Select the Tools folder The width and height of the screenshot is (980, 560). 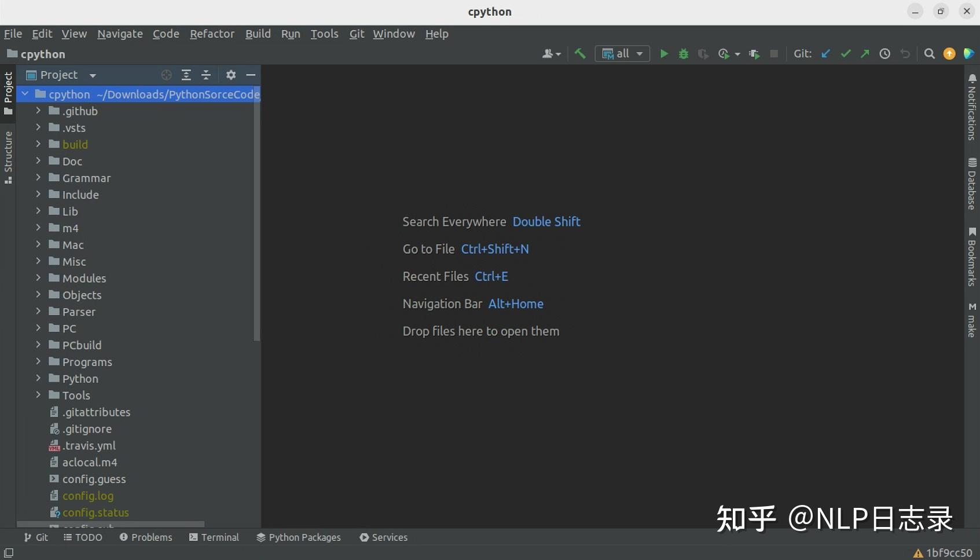click(76, 395)
